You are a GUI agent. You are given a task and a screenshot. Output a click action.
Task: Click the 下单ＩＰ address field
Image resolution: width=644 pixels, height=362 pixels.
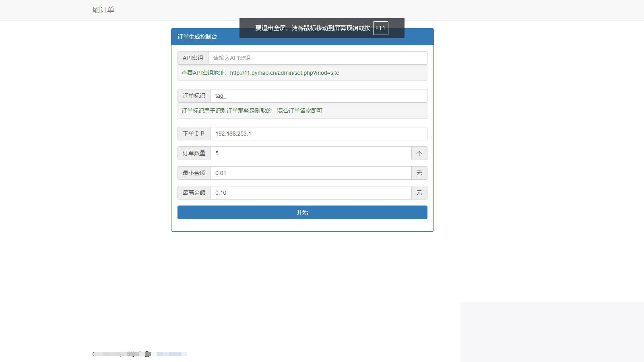click(318, 133)
